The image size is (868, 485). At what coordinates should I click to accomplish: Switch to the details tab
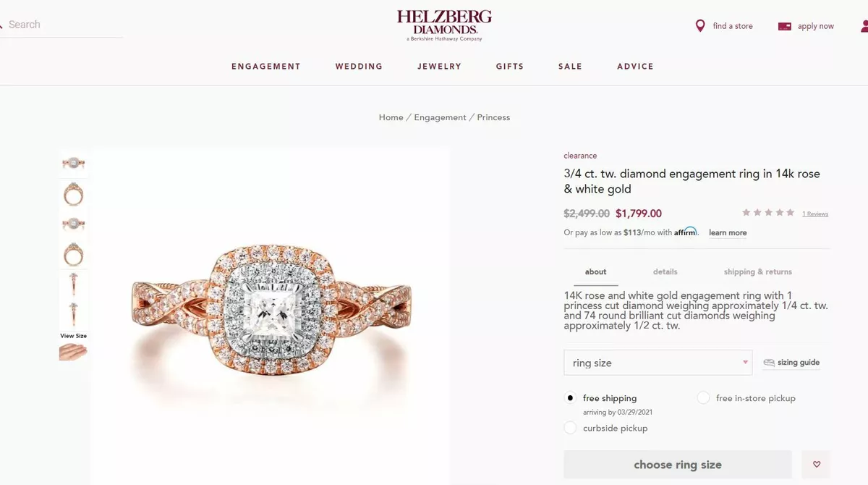[x=665, y=272]
